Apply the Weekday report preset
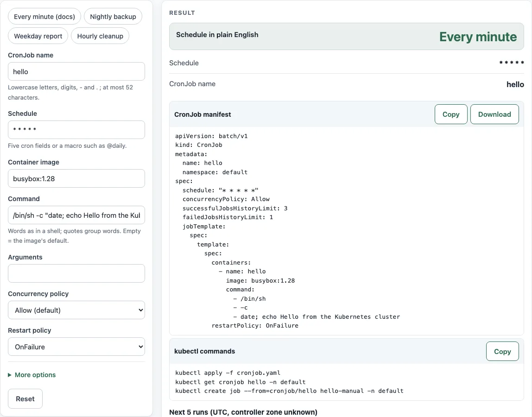Viewport: 532px width, 417px height. (38, 36)
